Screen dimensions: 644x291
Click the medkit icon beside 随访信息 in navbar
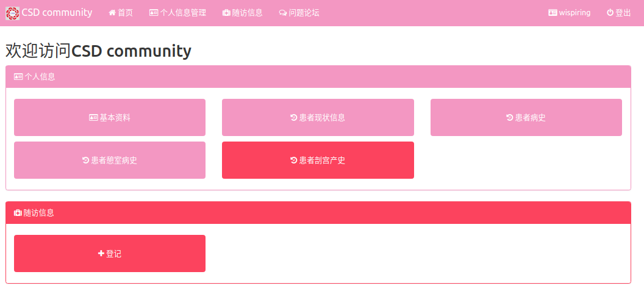(226, 13)
